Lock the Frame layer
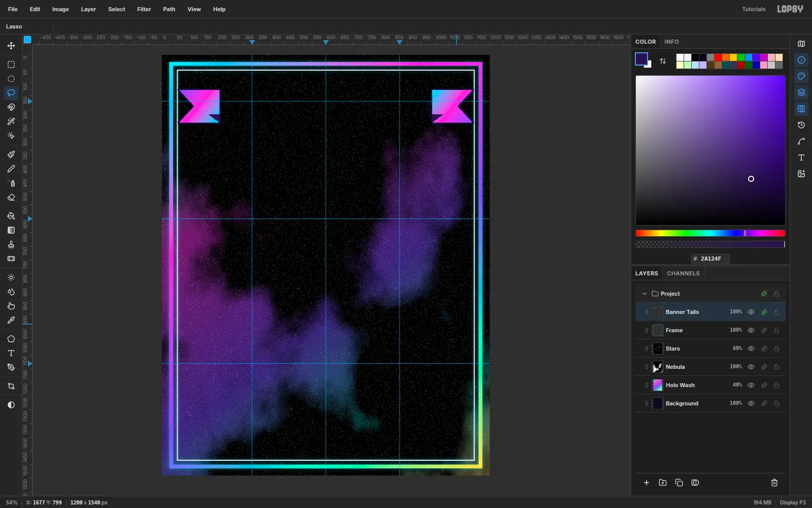The width and height of the screenshot is (812, 508). (776, 330)
